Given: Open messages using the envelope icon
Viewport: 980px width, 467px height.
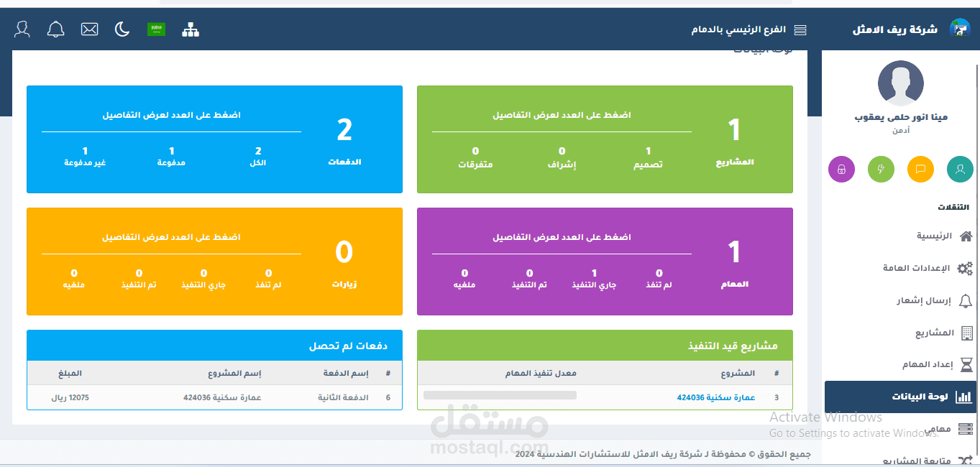Looking at the screenshot, I should pyautogui.click(x=89, y=29).
